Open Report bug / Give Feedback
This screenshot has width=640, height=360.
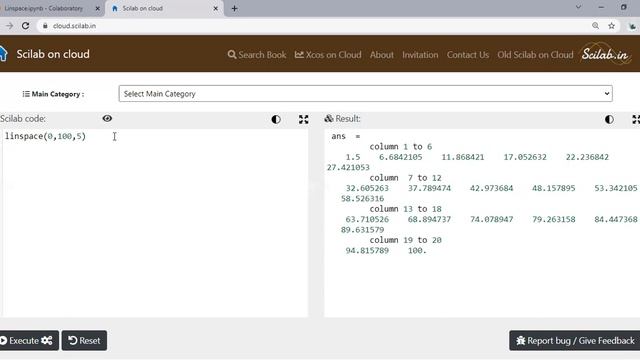pyautogui.click(x=575, y=340)
